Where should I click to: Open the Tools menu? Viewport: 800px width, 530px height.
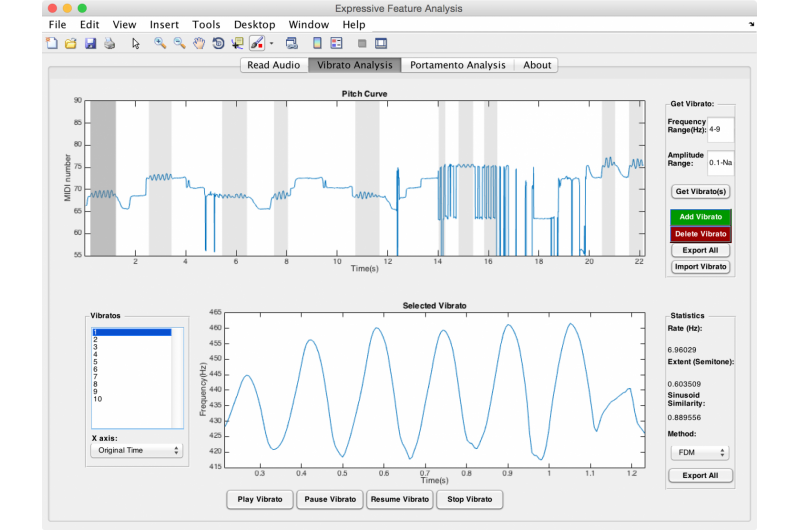pyautogui.click(x=206, y=24)
